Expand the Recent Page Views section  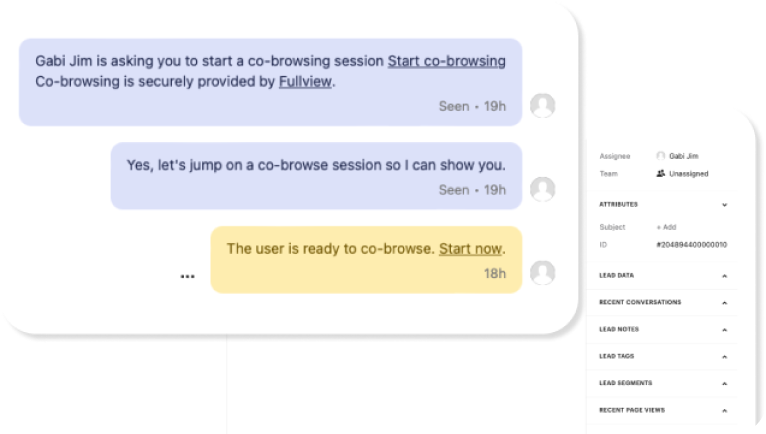(724, 410)
